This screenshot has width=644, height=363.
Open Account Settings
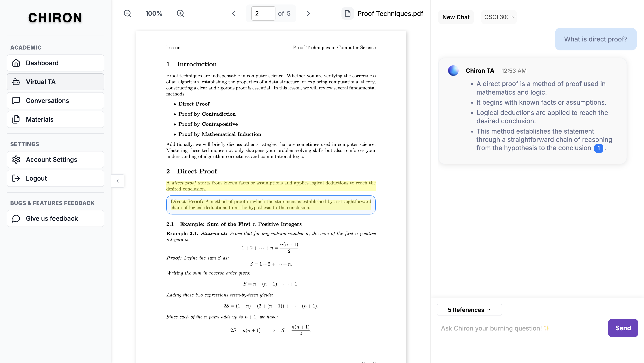tap(55, 160)
